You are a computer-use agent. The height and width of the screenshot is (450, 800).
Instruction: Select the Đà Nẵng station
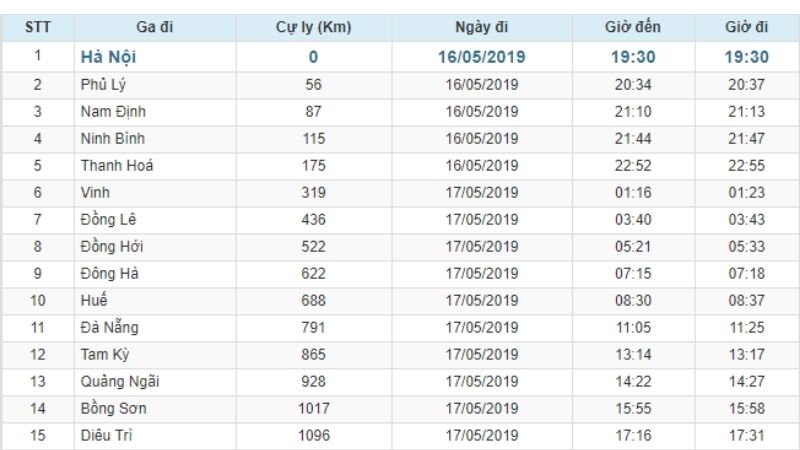(x=110, y=327)
